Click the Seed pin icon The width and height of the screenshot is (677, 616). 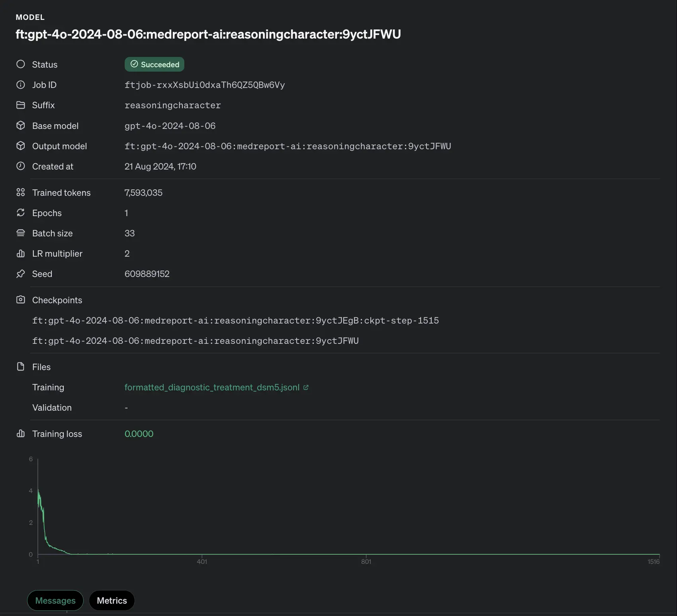click(x=21, y=274)
